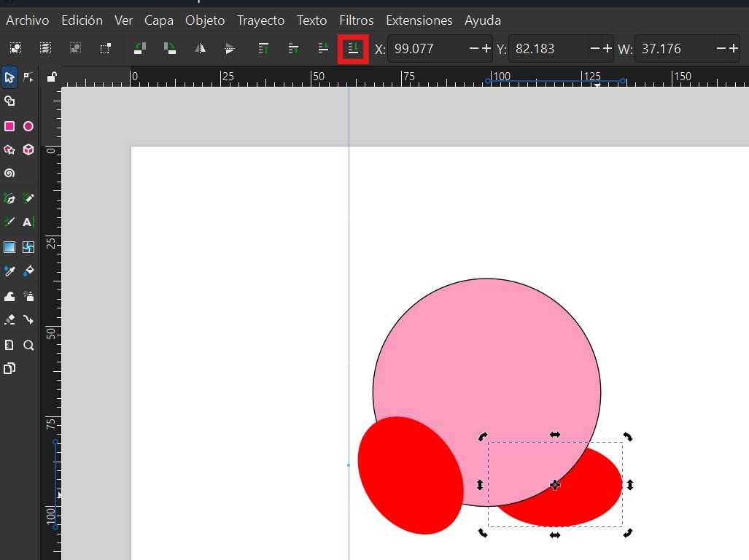Select the Pages tool
749x560 pixels.
[9, 369]
